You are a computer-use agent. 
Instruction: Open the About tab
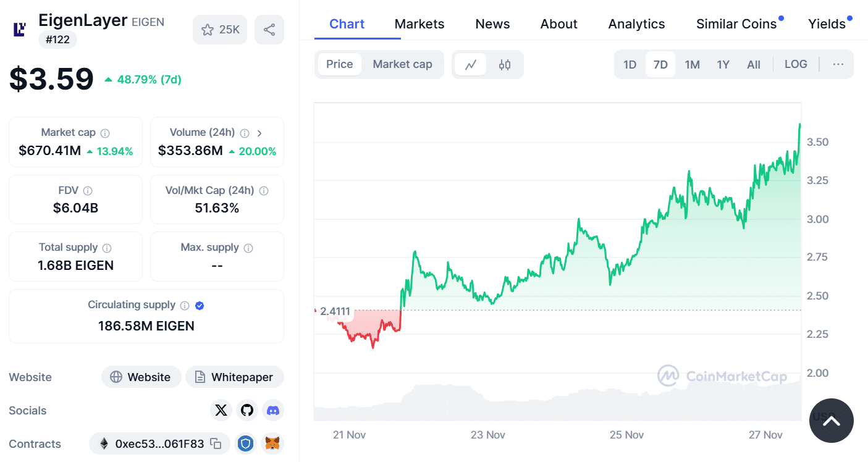558,24
